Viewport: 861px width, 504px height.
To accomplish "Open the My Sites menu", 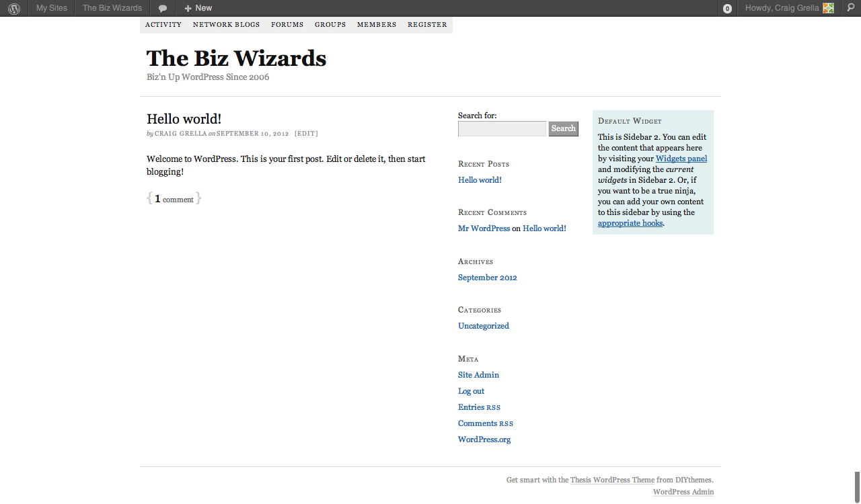I will coord(52,8).
